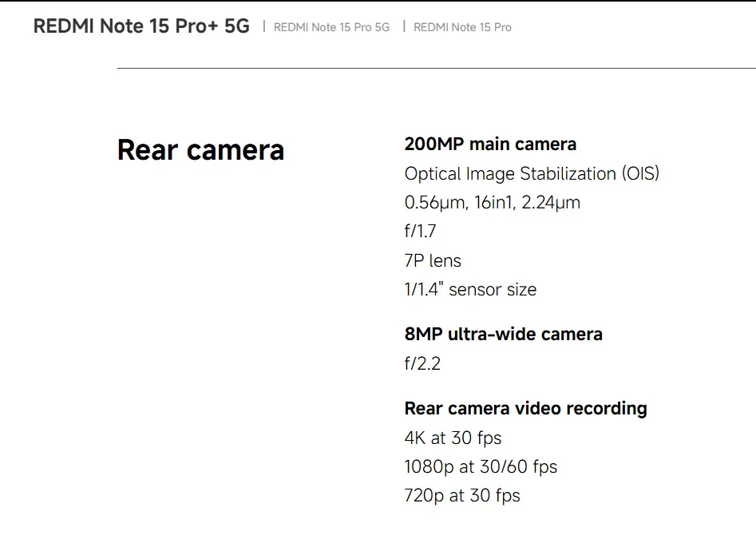Click the 8MP ultra-wide camera heading
The image size is (756, 539).
coord(503,335)
